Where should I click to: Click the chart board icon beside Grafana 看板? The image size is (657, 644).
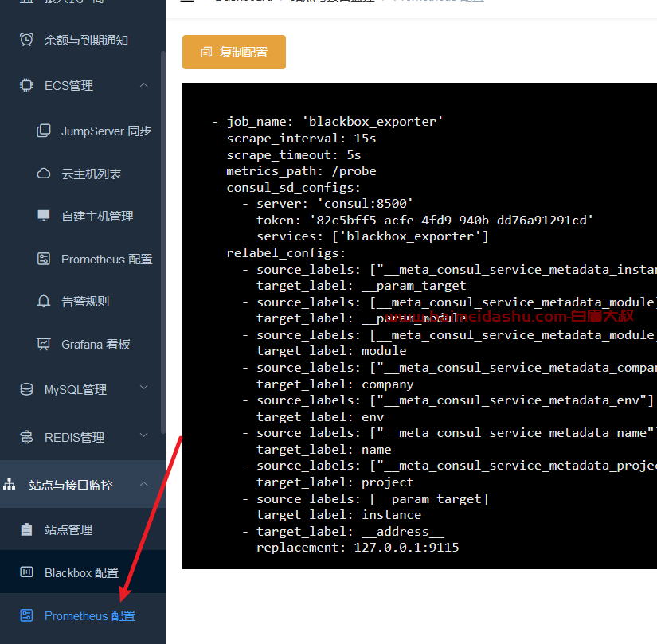coord(44,344)
